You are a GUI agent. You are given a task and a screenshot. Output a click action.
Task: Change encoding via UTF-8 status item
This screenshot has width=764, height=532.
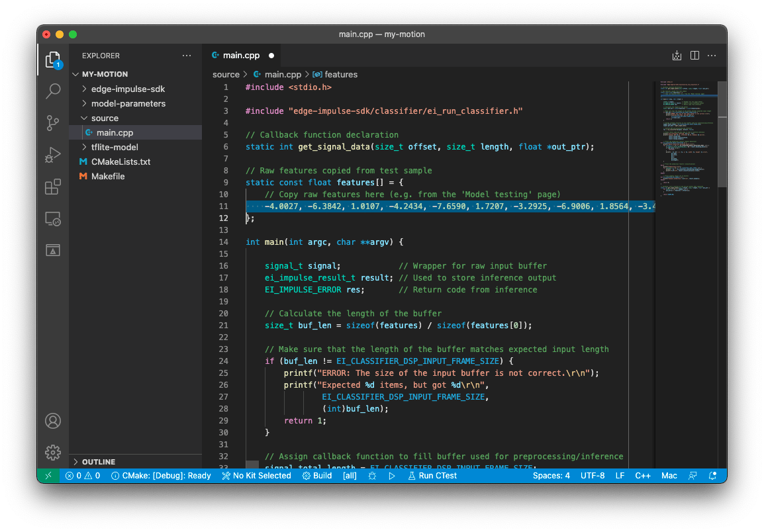tap(593, 476)
